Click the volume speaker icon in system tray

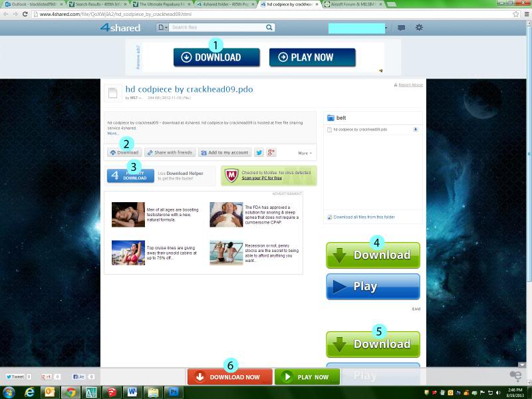click(498, 392)
